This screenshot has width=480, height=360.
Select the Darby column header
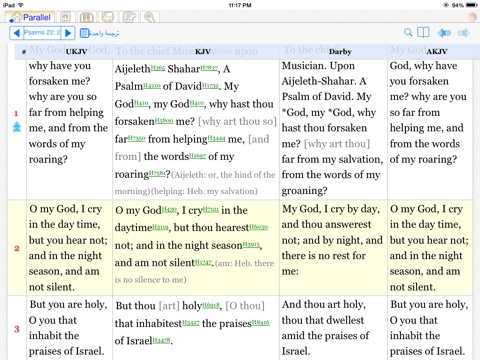pos(340,51)
